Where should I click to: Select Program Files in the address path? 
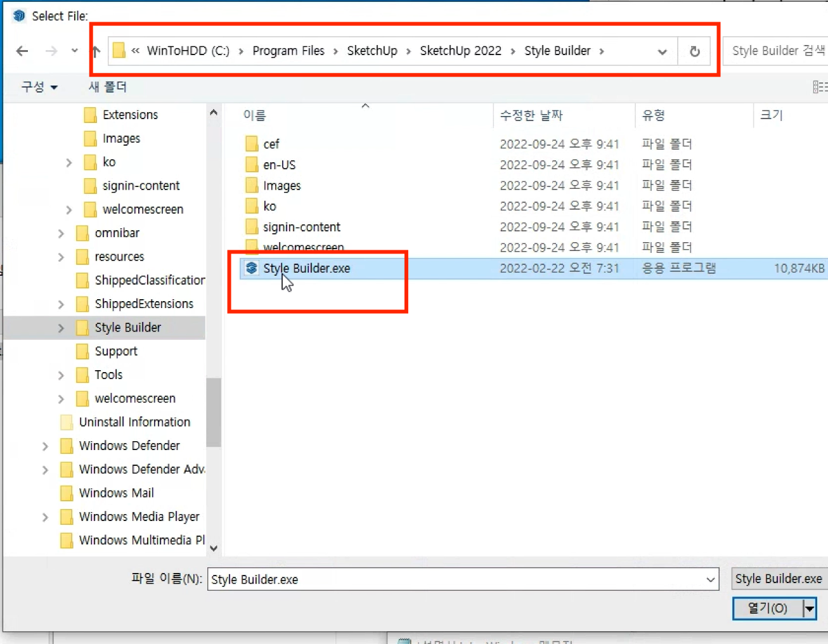point(288,51)
